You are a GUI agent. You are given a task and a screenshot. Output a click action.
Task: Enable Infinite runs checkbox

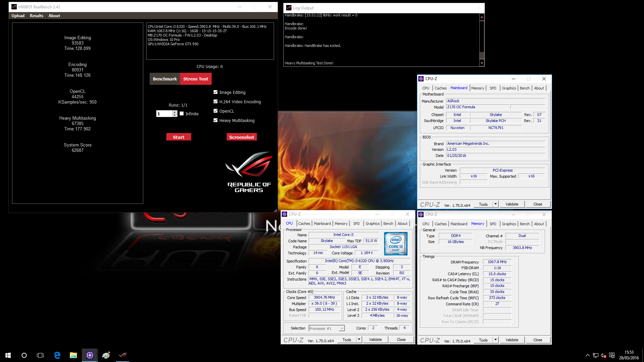pyautogui.click(x=181, y=113)
